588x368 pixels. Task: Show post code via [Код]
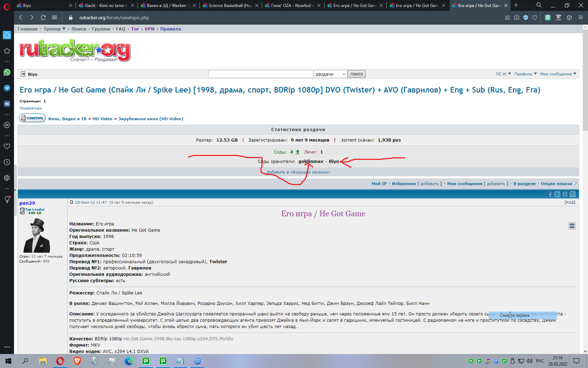(x=570, y=202)
